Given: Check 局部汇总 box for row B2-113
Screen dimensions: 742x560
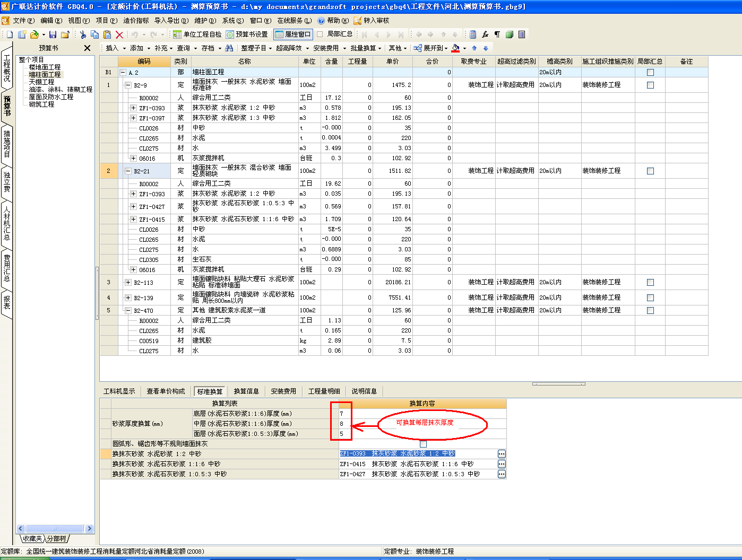Looking at the screenshot, I should (x=650, y=282).
